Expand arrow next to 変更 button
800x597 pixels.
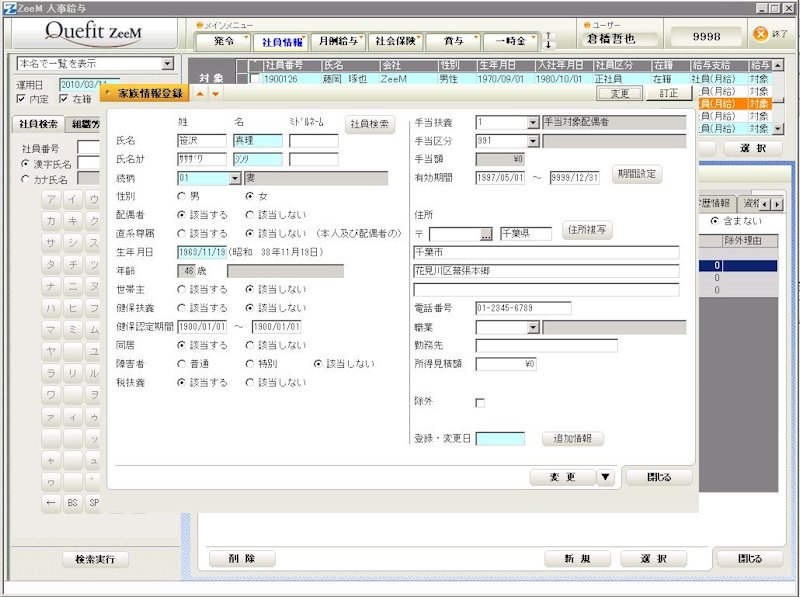point(606,477)
